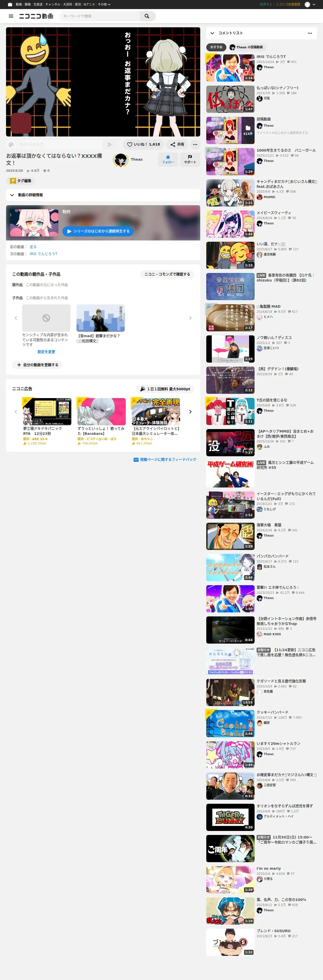This screenshot has width=323, height=980.
Task: Click the サポート flag button
Action: (190, 159)
